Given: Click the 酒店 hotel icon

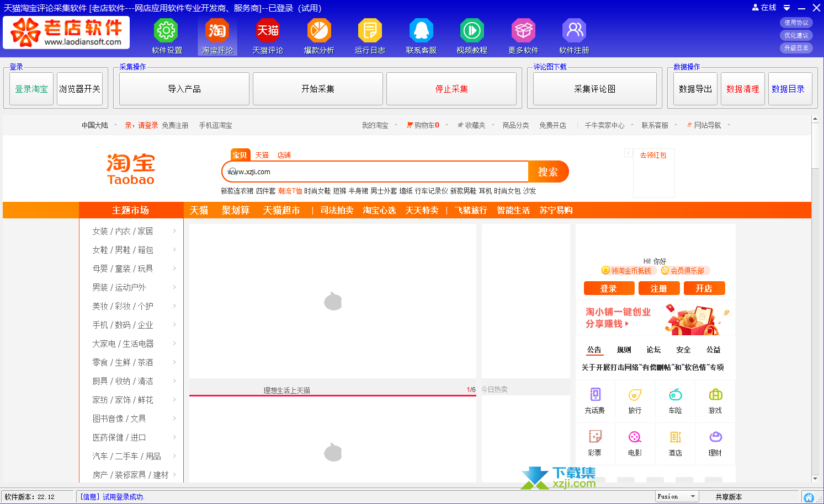Looking at the screenshot, I should pos(675,437).
